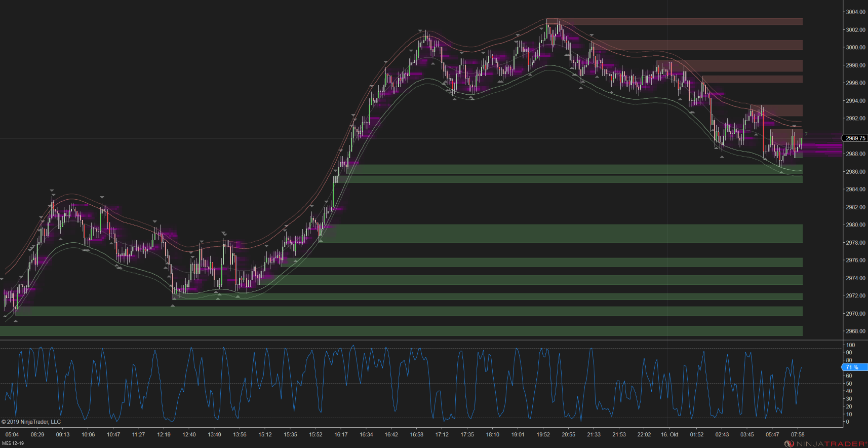Select the 2996.00 price axis label
Screen dimensions: 868x448
coord(855,83)
